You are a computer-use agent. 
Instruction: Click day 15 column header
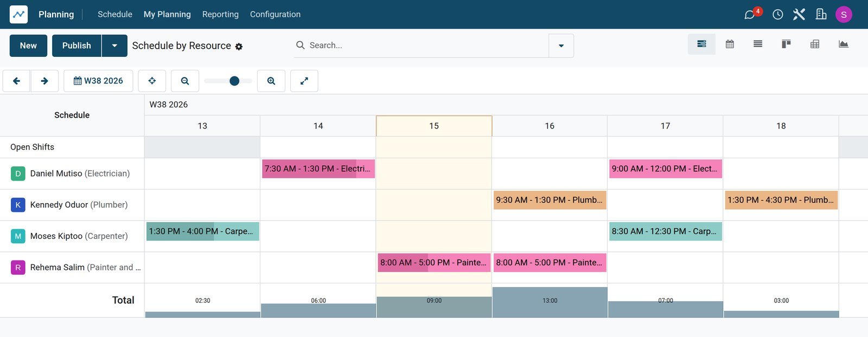tap(434, 126)
